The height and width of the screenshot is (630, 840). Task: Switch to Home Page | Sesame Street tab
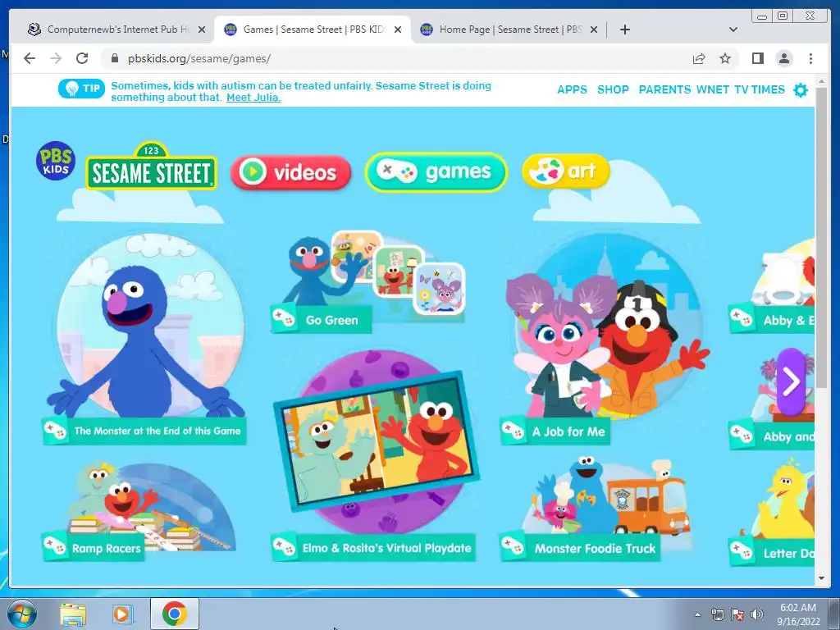[508, 30]
